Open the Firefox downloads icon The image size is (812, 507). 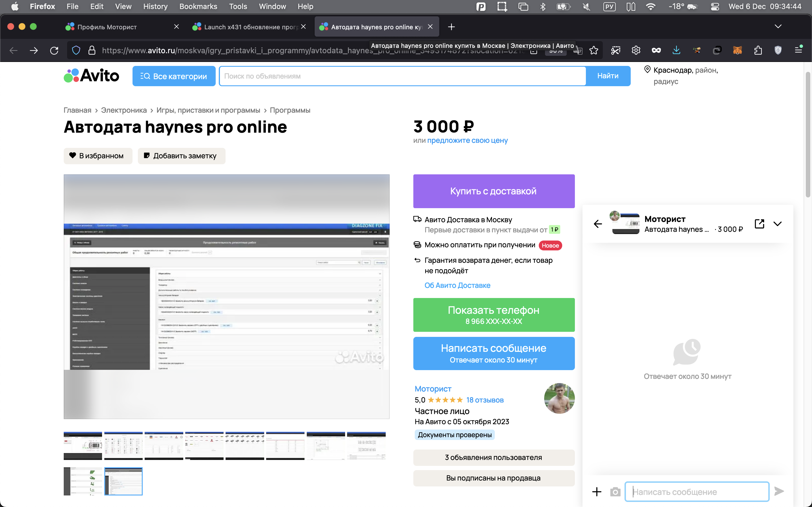point(676,50)
